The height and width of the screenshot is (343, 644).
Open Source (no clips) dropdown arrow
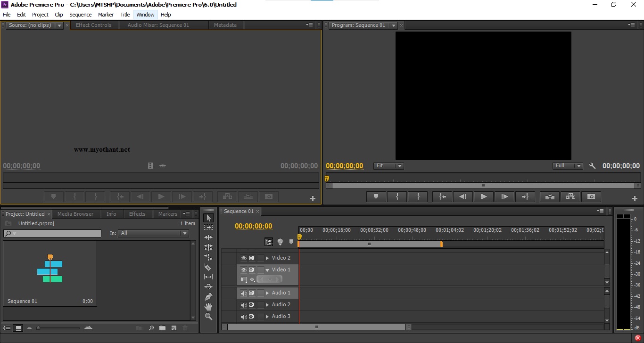59,25
